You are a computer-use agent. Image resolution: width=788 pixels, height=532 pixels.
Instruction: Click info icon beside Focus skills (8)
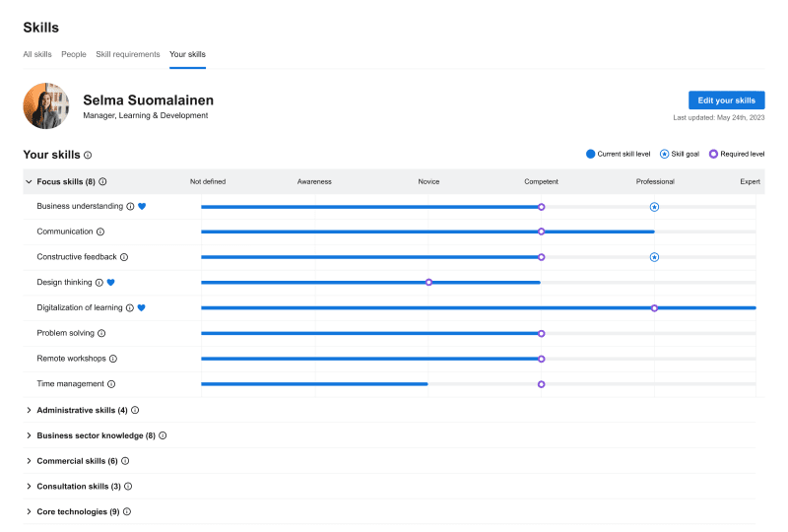(x=102, y=181)
